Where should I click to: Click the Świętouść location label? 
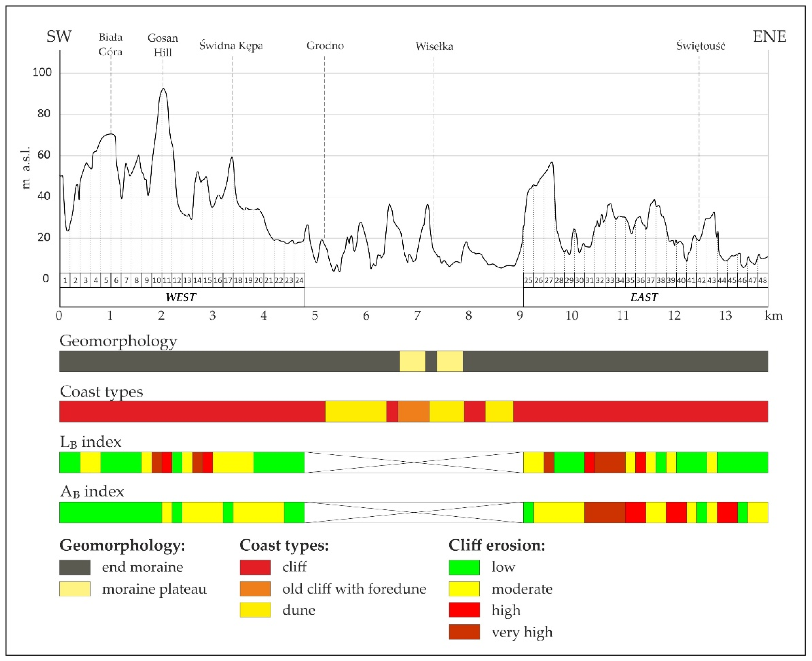click(700, 46)
